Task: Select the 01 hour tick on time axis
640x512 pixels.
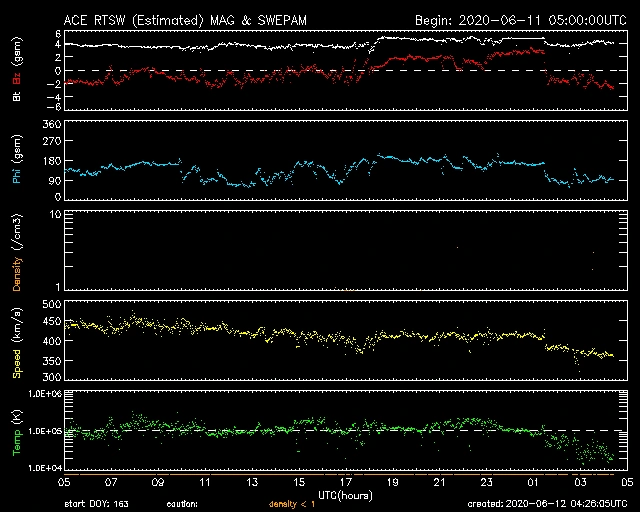Action: 533,481
